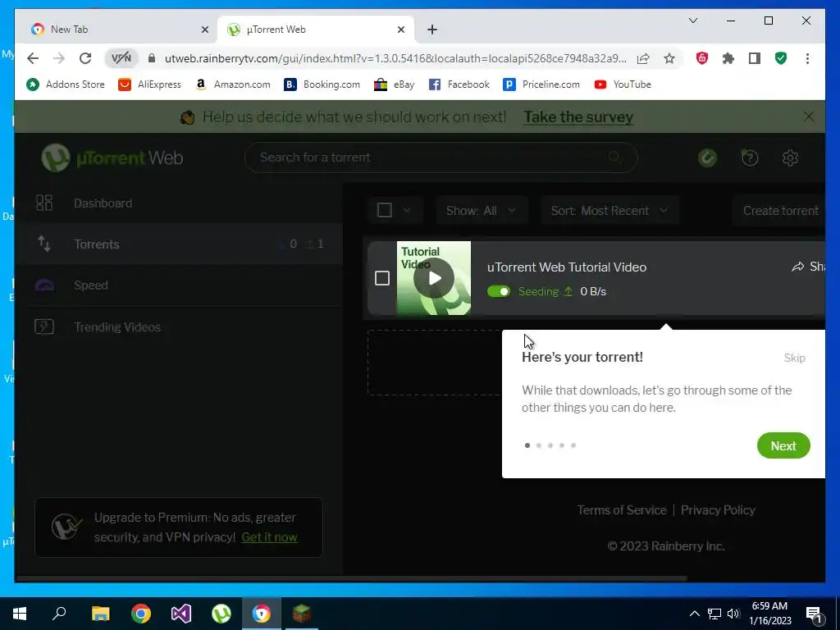Image resolution: width=840 pixels, height=630 pixels.
Task: Open the Minecraft block icon in taskbar
Action: click(302, 614)
